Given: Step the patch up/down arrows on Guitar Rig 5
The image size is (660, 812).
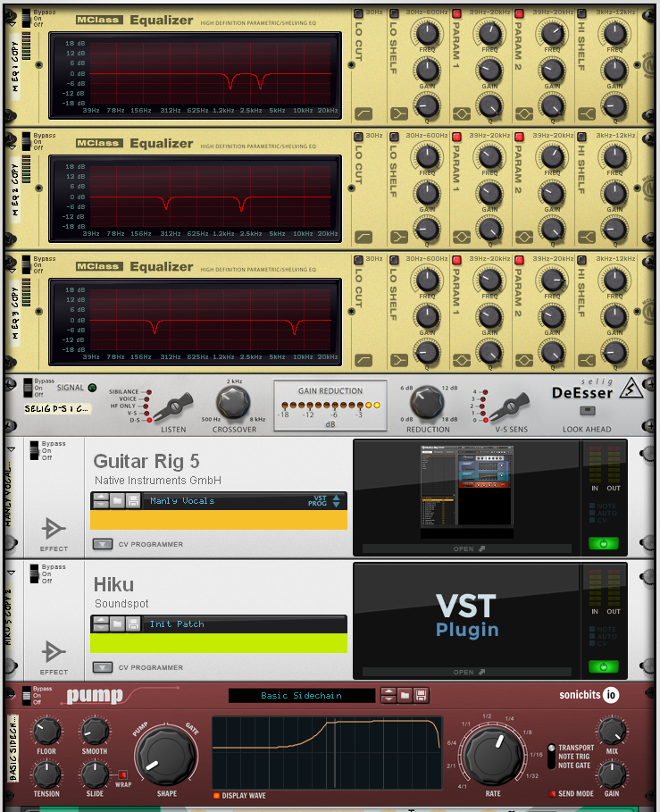Looking at the screenshot, I should click(101, 501).
